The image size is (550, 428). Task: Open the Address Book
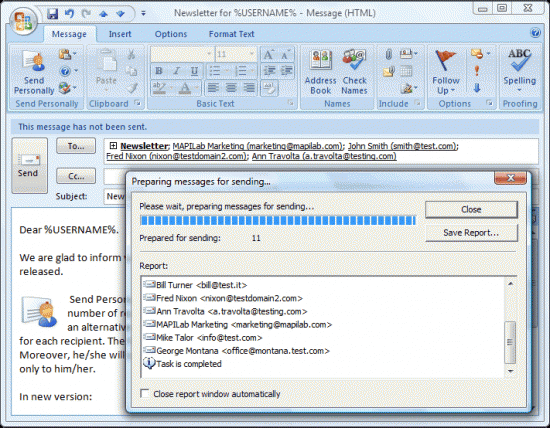tap(320, 72)
